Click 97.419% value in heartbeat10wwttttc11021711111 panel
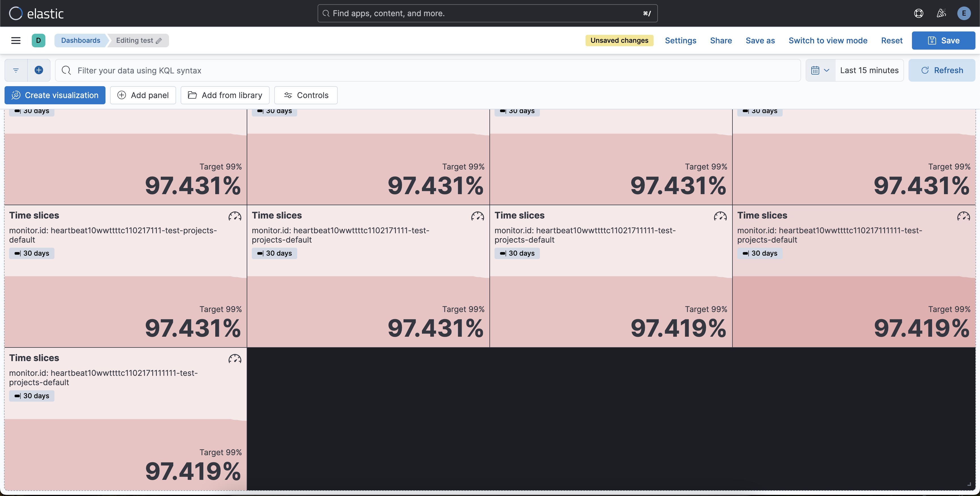 pos(678,328)
